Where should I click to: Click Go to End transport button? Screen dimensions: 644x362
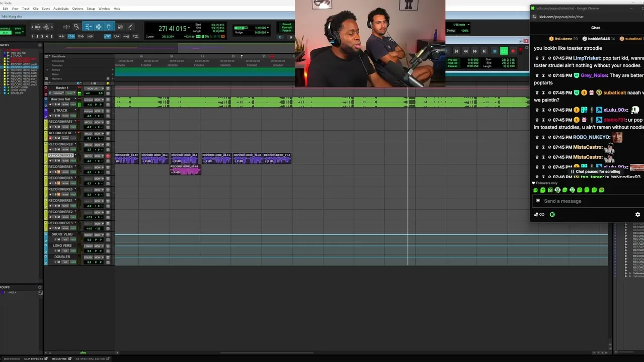[x=484, y=51]
